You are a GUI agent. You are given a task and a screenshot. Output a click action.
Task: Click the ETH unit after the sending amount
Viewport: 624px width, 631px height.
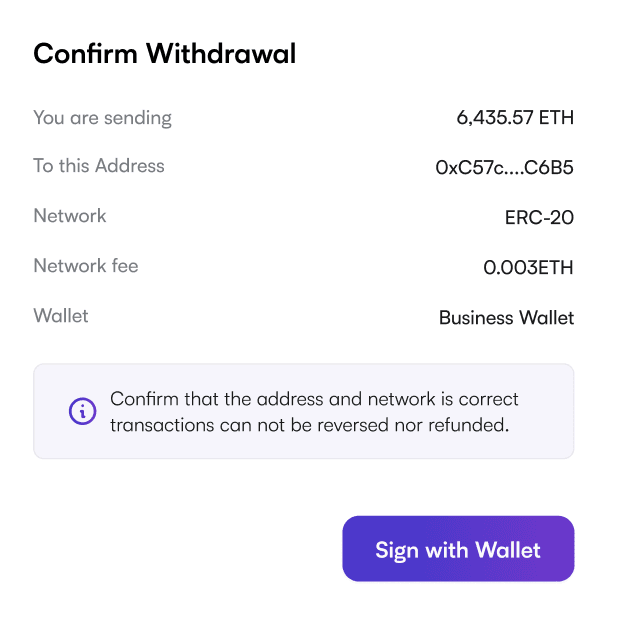(556, 118)
